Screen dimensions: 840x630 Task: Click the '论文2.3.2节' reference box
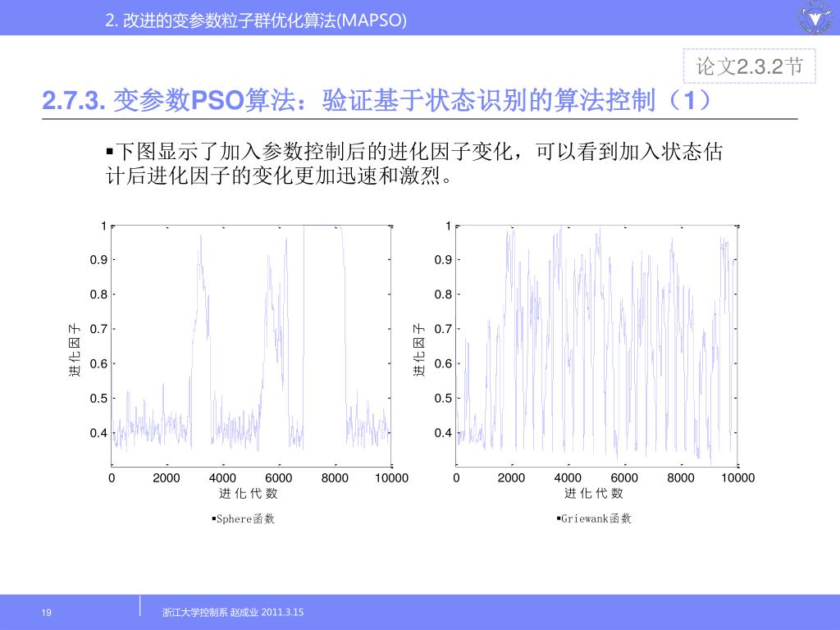pos(750,66)
